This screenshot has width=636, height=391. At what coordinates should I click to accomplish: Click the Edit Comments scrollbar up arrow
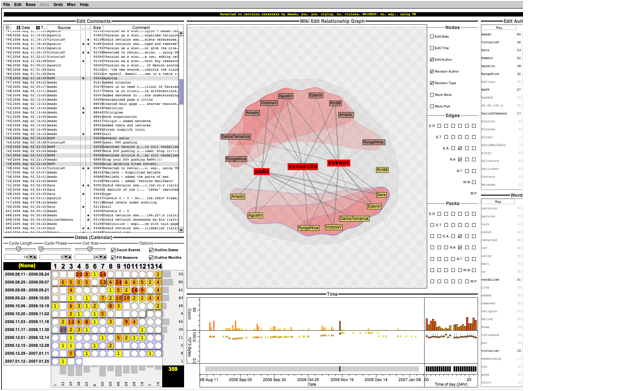pos(181,33)
